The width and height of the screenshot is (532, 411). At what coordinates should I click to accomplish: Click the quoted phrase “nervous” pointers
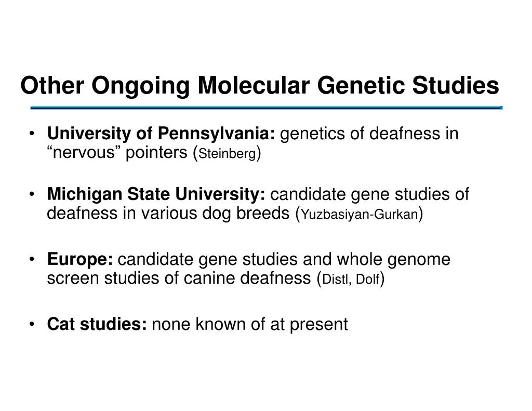click(117, 153)
